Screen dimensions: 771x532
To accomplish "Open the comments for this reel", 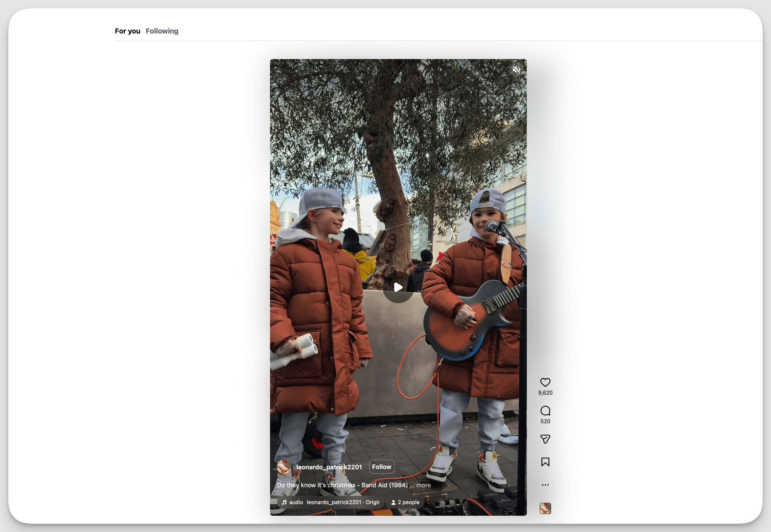I will 545,411.
